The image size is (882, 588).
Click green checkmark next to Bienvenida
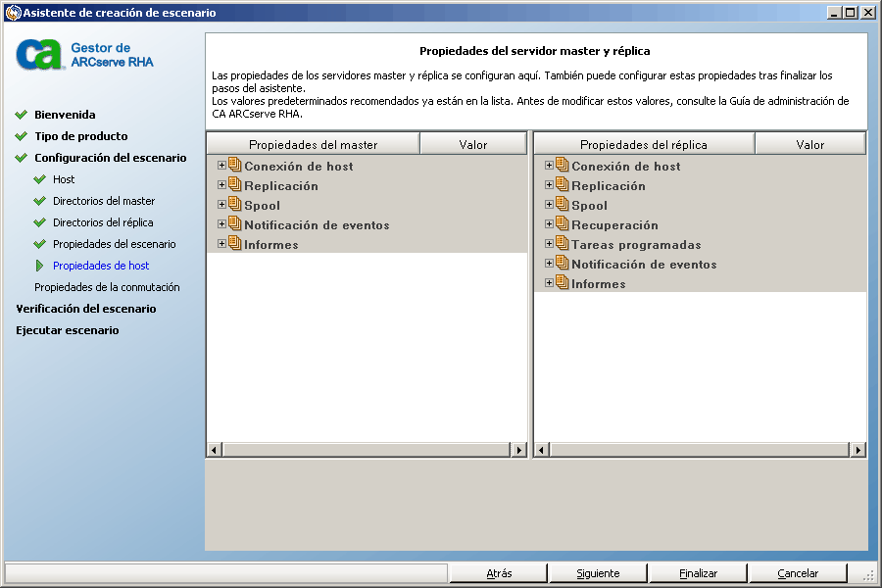pyautogui.click(x=22, y=115)
